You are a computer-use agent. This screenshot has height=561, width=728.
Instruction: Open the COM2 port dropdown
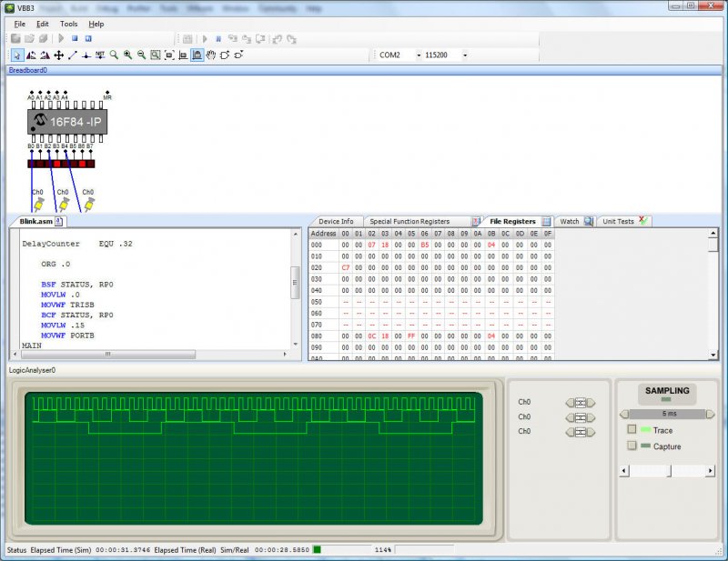419,55
